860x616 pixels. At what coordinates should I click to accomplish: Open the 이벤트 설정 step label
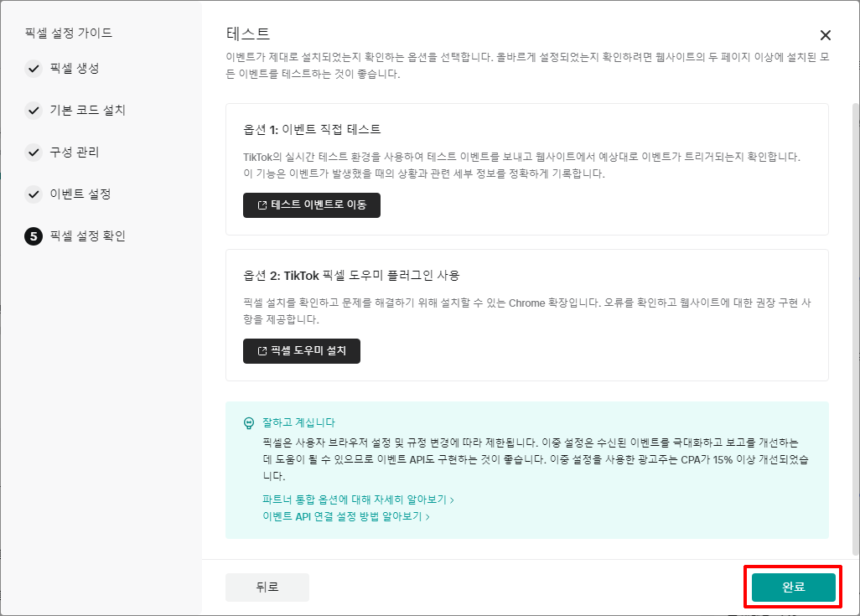pos(80,194)
